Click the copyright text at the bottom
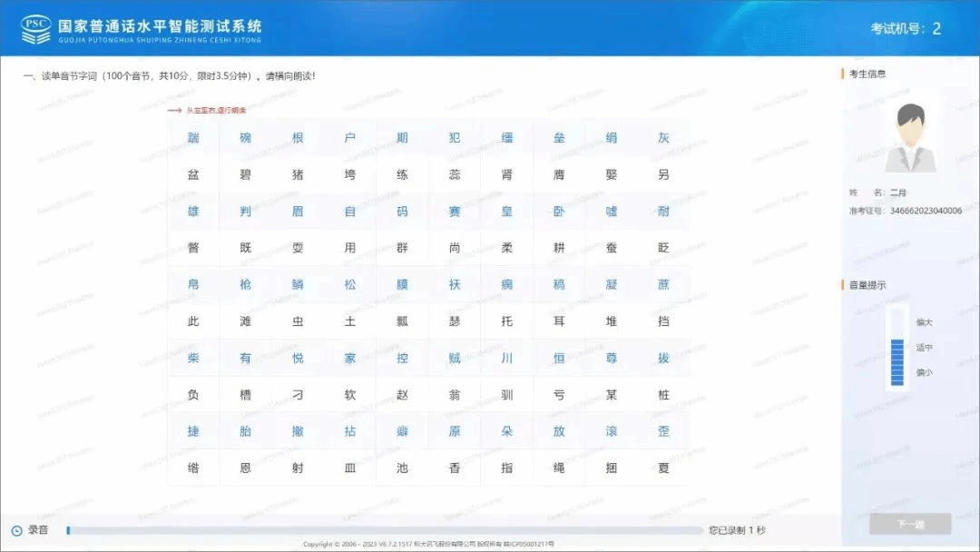Viewport: 980px width, 552px height. (x=428, y=545)
